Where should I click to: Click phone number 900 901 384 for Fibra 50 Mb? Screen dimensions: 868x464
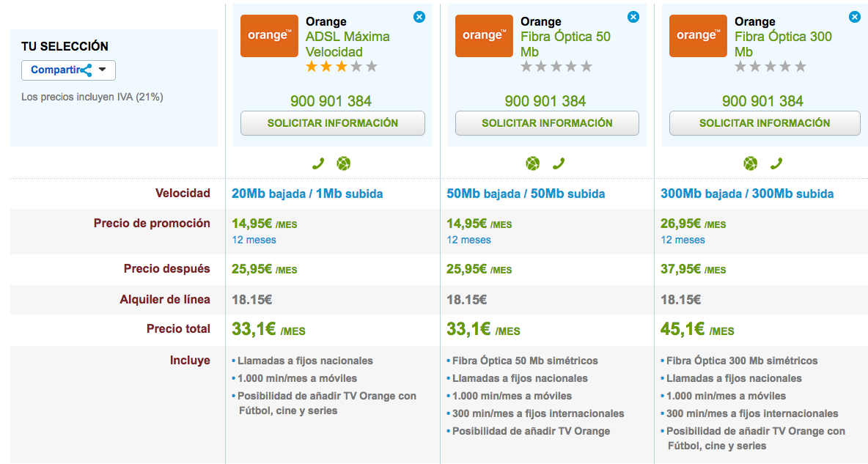tap(545, 101)
